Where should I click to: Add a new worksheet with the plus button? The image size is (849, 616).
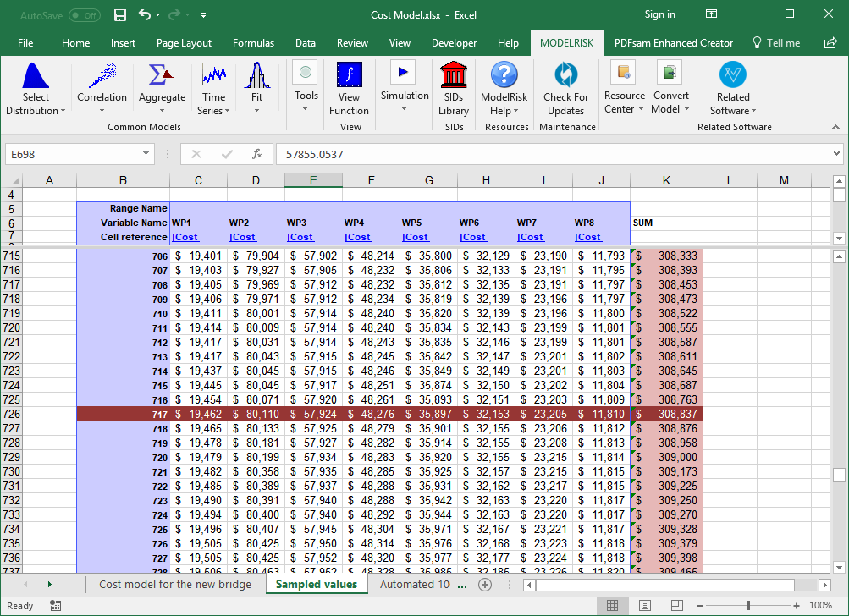click(484, 584)
